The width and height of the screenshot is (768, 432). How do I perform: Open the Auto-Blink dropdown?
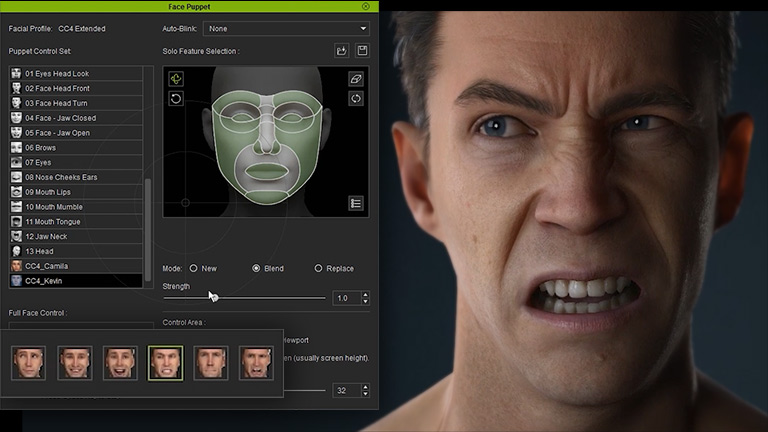coord(286,29)
